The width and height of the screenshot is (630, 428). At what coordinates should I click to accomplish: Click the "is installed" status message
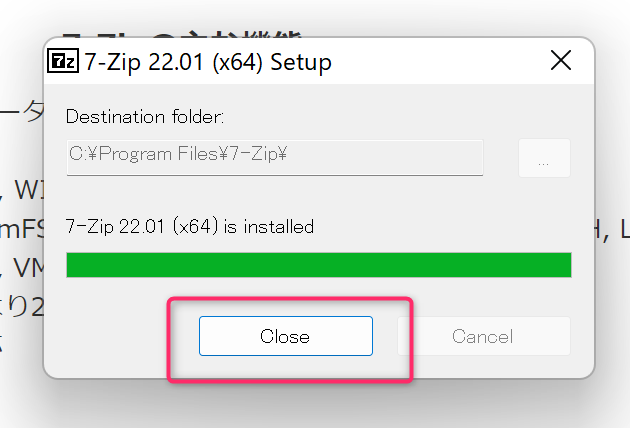point(189,227)
